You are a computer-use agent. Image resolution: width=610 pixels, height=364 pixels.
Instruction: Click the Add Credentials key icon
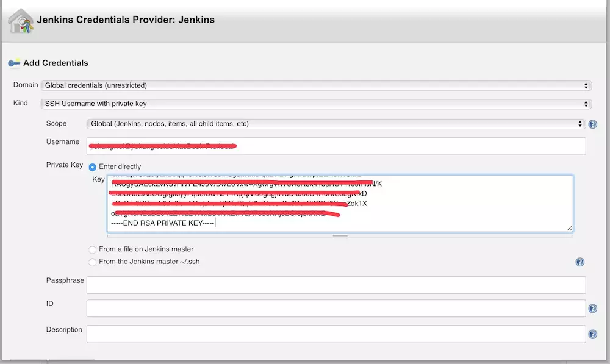click(x=14, y=63)
